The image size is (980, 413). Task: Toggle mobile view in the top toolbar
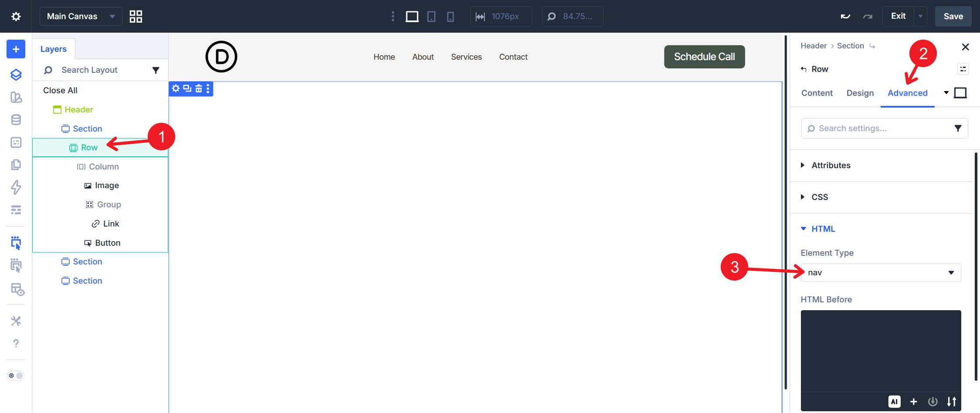point(451,16)
